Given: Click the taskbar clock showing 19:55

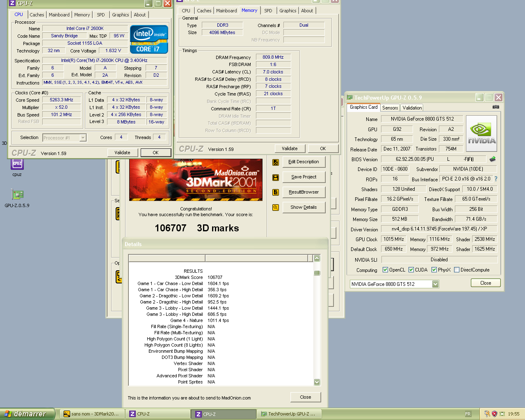Looking at the screenshot, I should point(514,414).
